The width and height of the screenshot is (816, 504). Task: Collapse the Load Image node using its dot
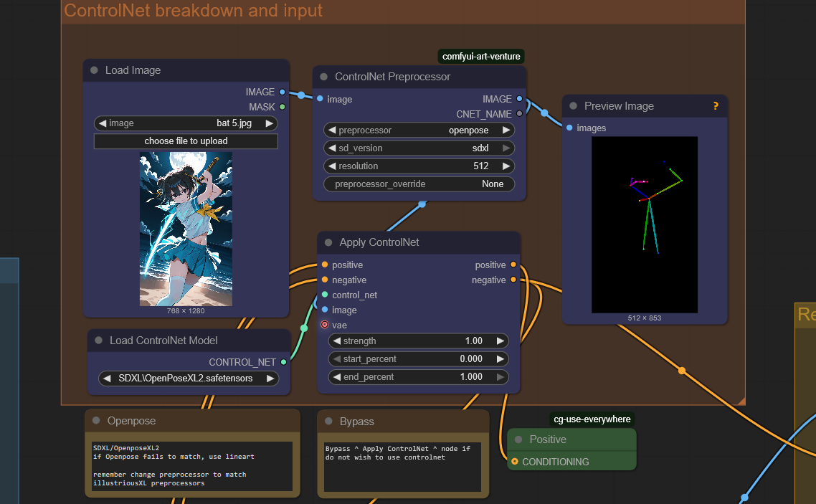[x=94, y=70]
